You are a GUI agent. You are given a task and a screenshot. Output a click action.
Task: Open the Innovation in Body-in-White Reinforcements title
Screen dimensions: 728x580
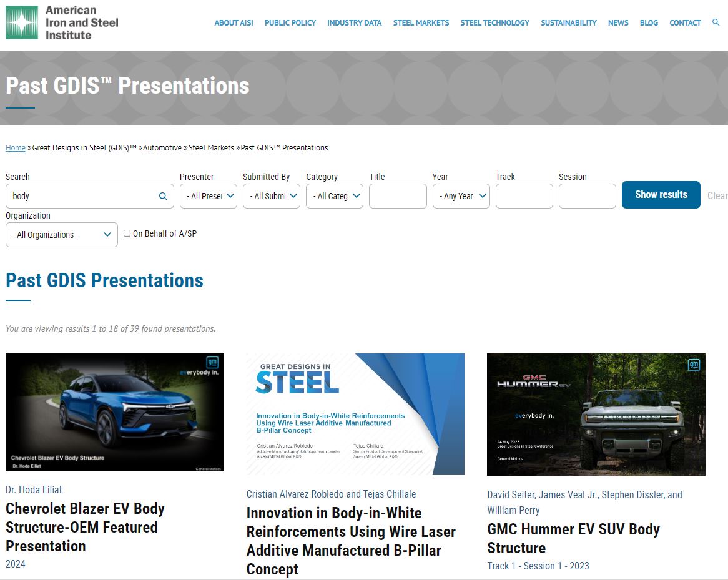pos(351,541)
